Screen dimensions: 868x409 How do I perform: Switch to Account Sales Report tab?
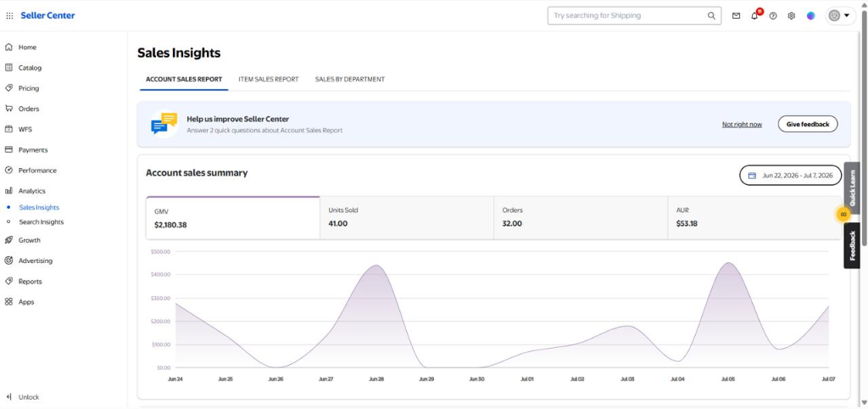(x=184, y=79)
